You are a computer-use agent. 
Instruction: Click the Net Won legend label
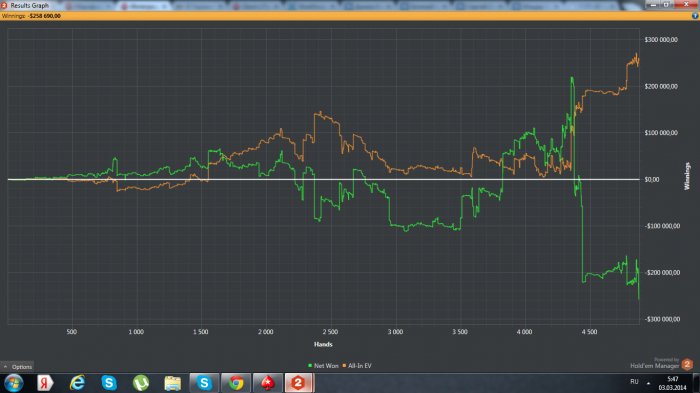[x=326, y=366]
